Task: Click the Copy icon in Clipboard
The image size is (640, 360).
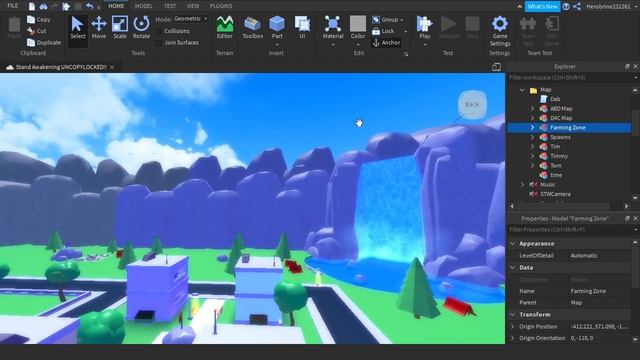Action: pos(31,19)
